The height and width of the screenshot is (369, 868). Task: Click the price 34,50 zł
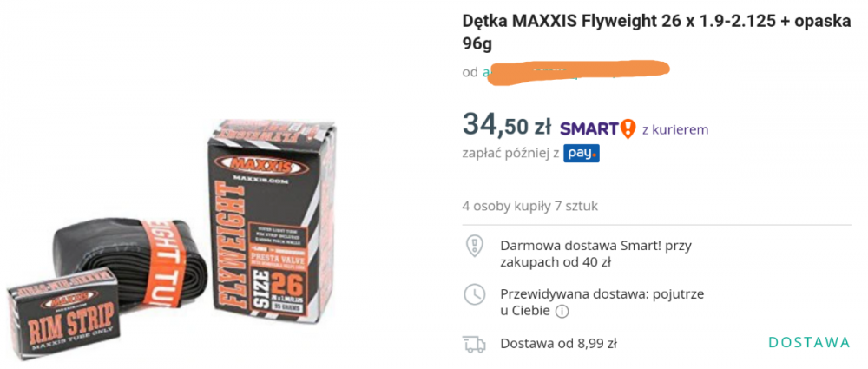point(507,127)
